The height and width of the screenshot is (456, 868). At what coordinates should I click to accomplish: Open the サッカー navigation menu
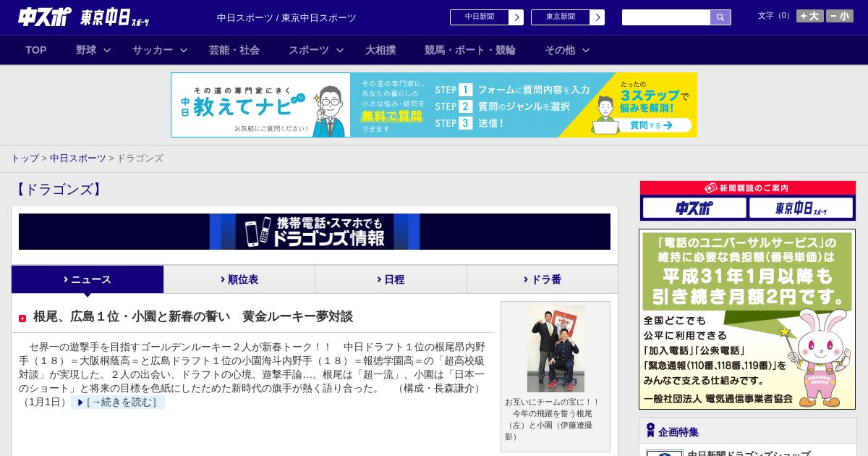pyautogui.click(x=153, y=50)
